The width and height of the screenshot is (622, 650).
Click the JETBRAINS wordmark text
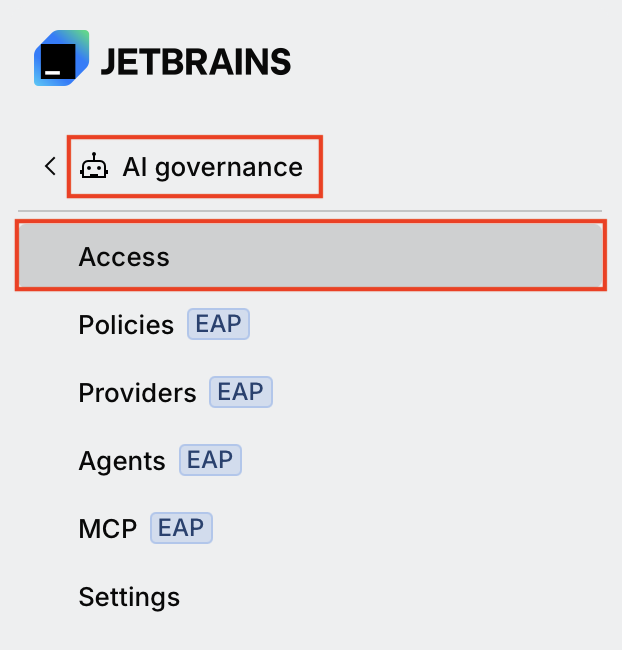tap(196, 62)
